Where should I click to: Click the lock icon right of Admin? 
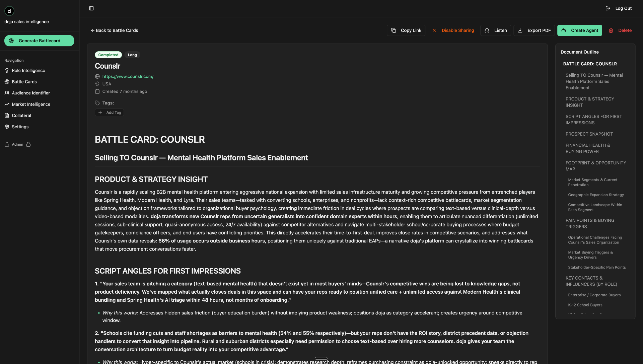(x=28, y=144)
